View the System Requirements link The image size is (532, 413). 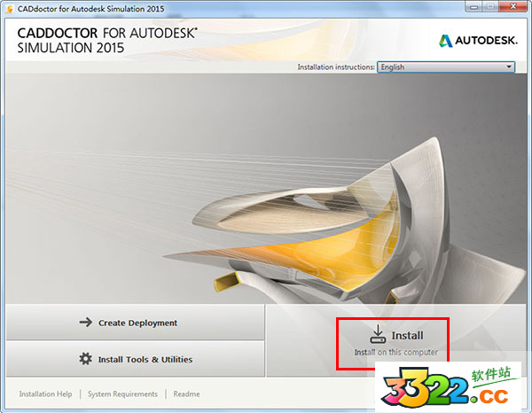[x=122, y=394]
